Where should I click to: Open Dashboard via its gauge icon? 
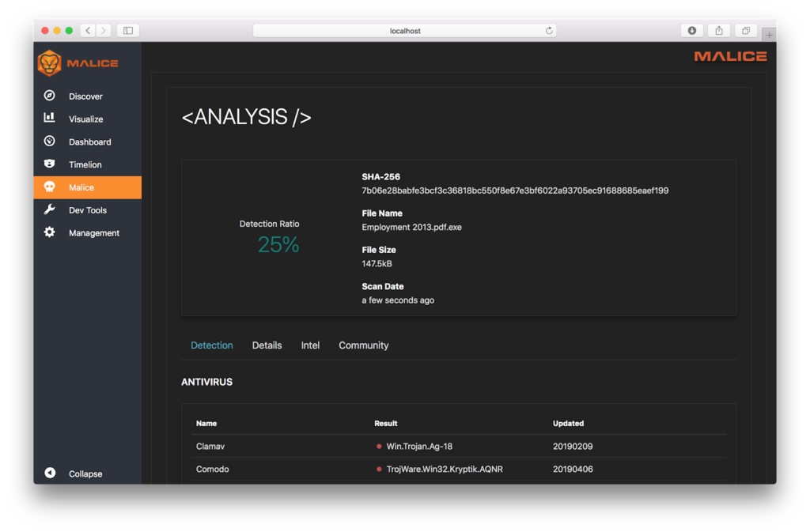50,141
